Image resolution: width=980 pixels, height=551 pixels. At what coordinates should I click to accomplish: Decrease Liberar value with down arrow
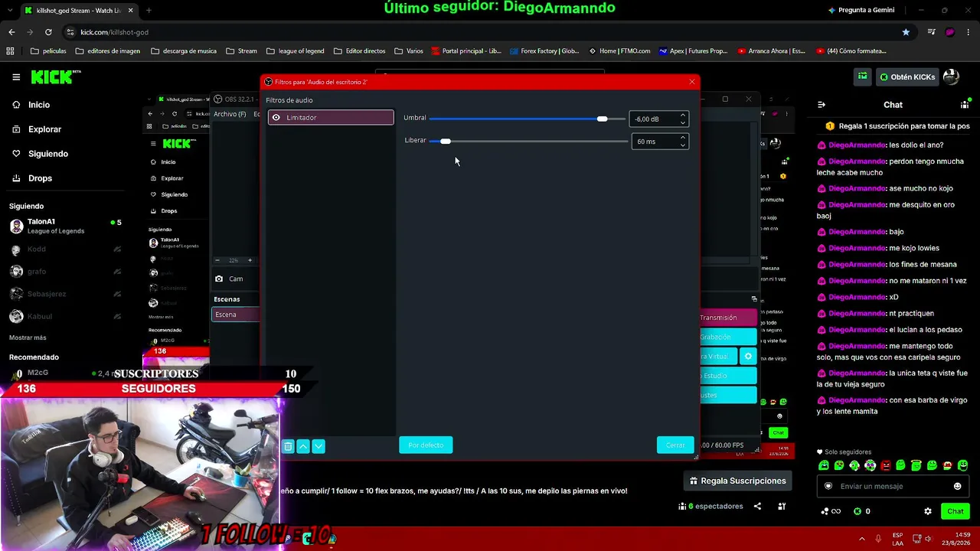683,145
